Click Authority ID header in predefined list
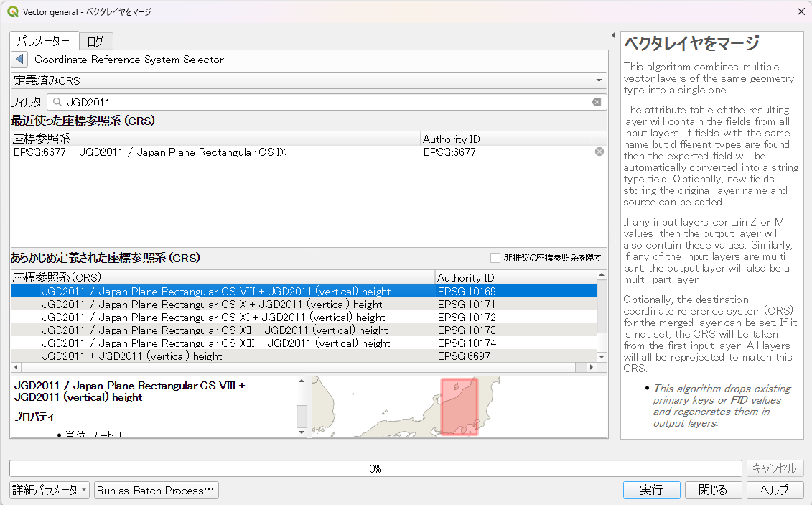 point(515,277)
